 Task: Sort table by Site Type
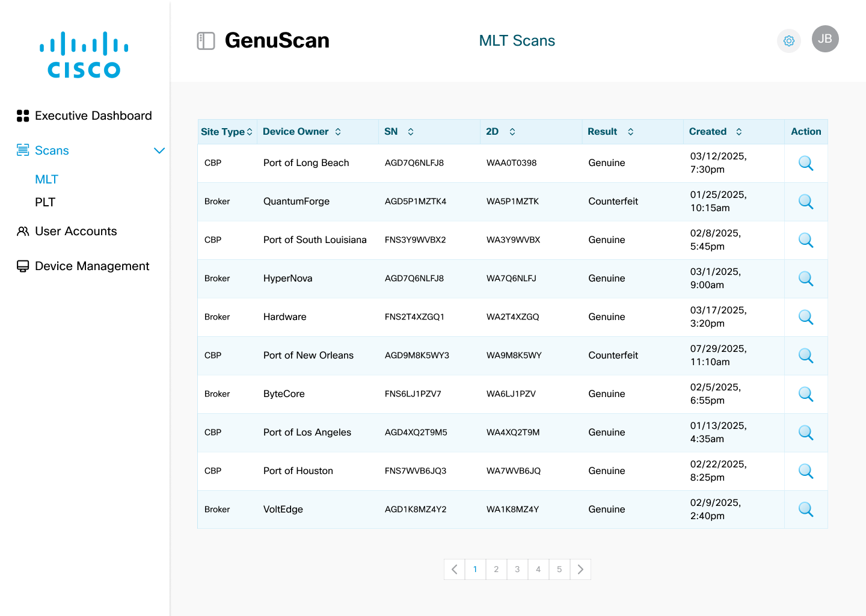click(250, 132)
